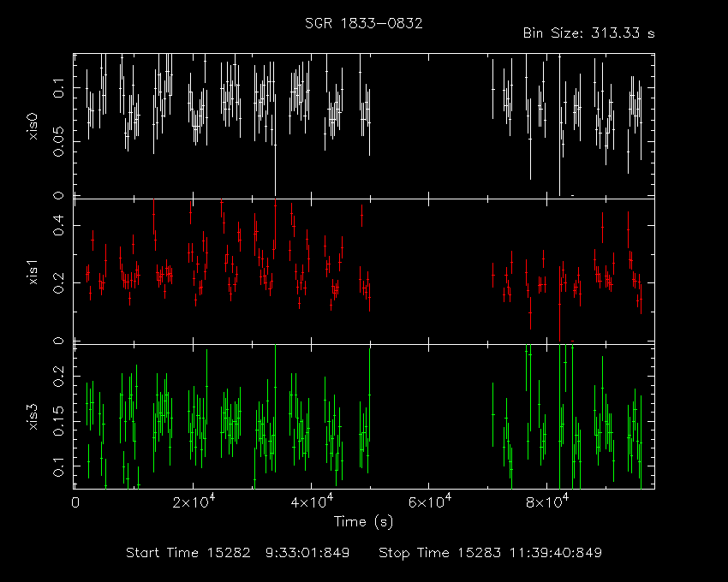Screen dimensions: 728x582
Task: Click the '0.4' tick label on xis1 axis
Action: click(58, 226)
